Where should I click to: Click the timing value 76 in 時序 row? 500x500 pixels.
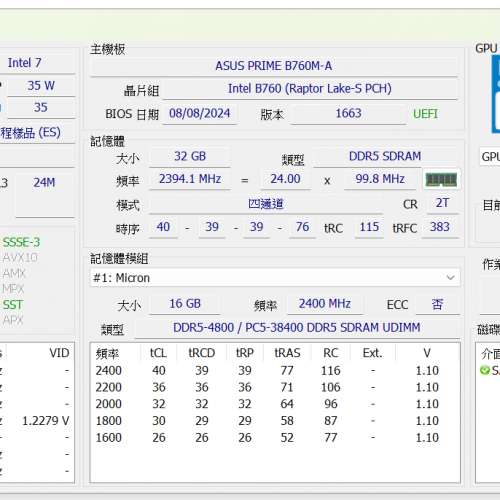point(302,227)
